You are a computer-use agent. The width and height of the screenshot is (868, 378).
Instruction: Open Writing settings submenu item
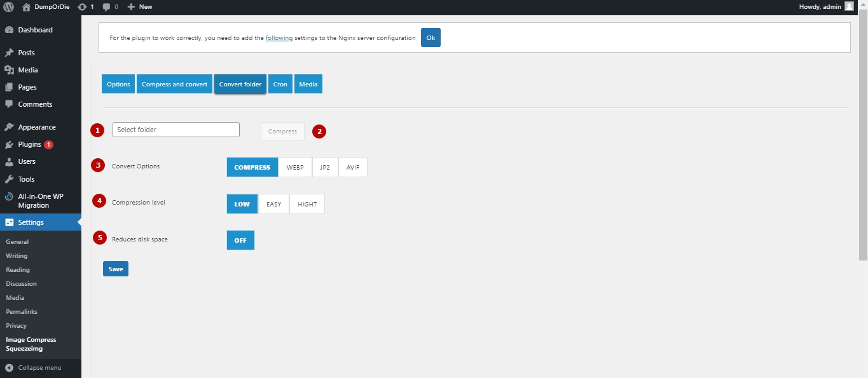point(17,255)
